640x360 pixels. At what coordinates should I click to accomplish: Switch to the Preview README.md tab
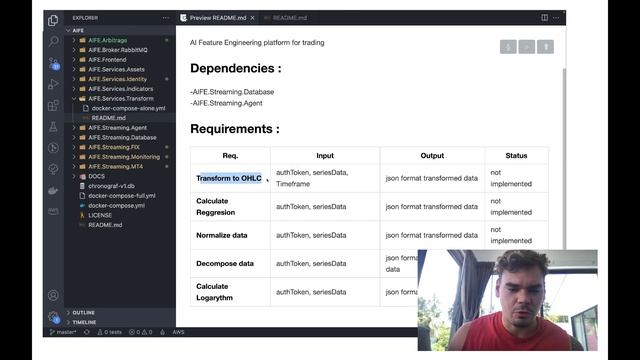pyautogui.click(x=218, y=18)
